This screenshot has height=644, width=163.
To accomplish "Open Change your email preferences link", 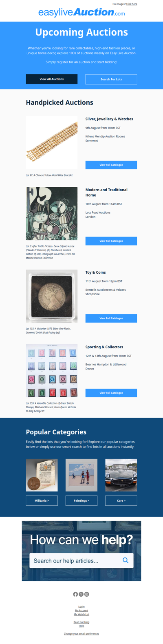I will (x=81, y=634).
